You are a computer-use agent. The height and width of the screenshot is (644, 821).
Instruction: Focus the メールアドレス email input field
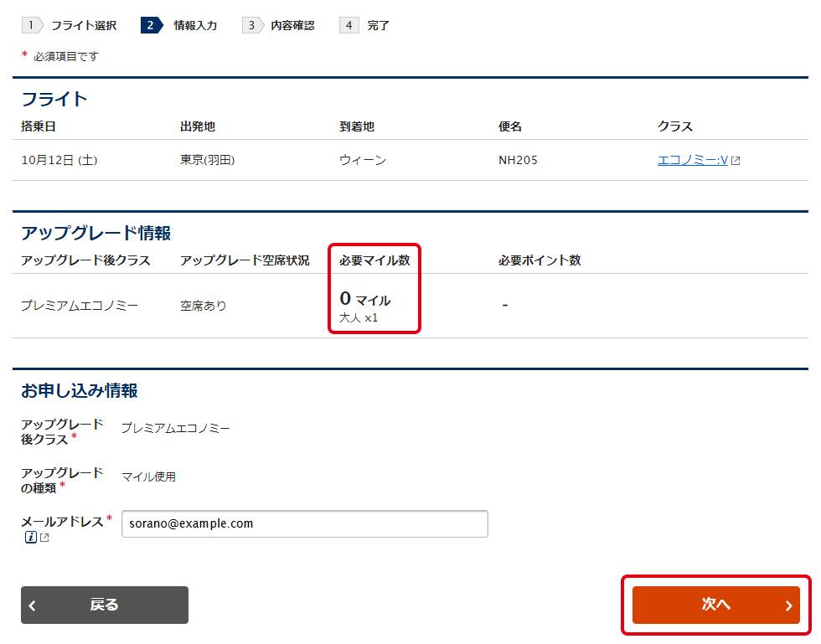(304, 524)
